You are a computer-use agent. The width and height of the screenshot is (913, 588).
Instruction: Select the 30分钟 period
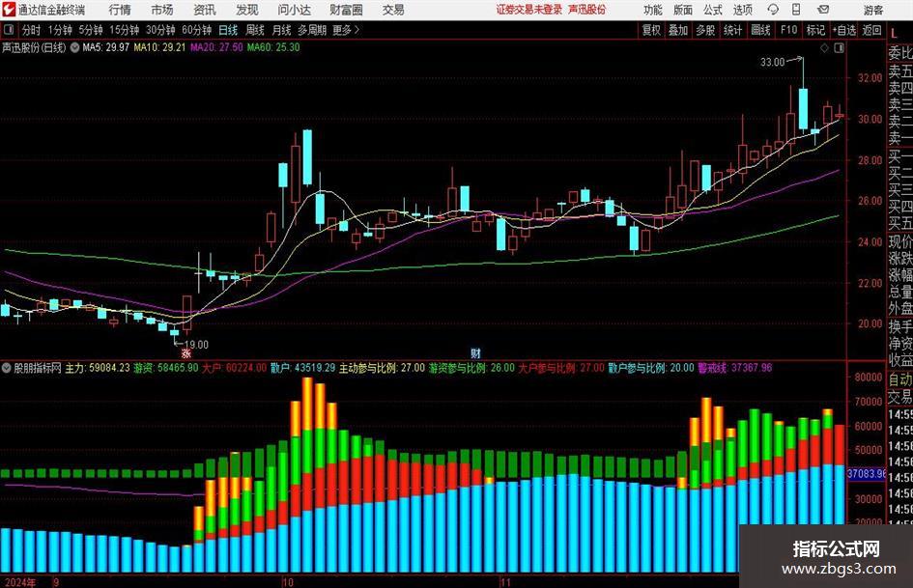coord(160,30)
